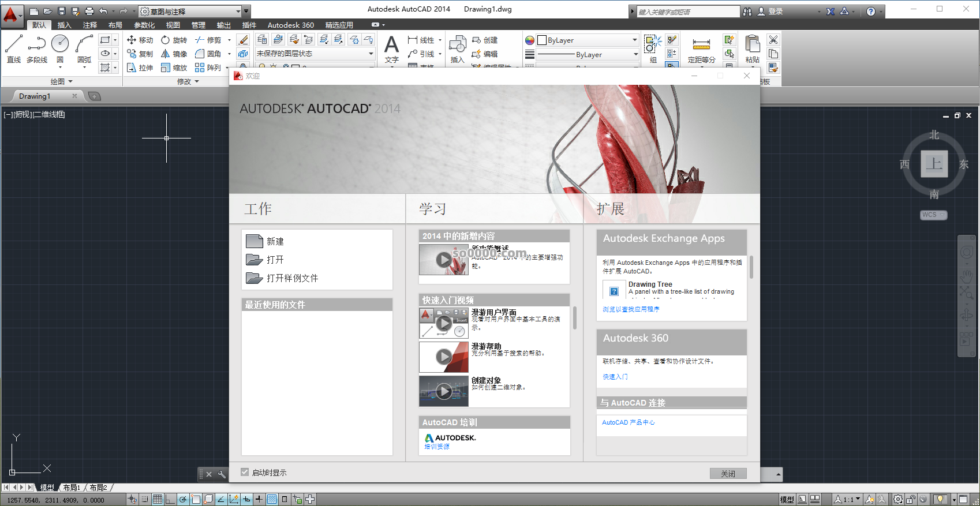This screenshot has width=980, height=506.
Task: Click the 多段线 (Polyline) tool
Action: click(x=37, y=47)
